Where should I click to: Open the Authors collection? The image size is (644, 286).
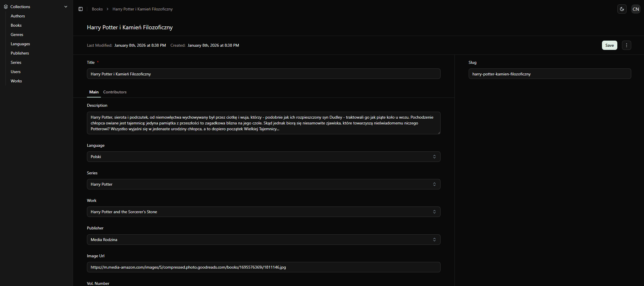pos(18,16)
